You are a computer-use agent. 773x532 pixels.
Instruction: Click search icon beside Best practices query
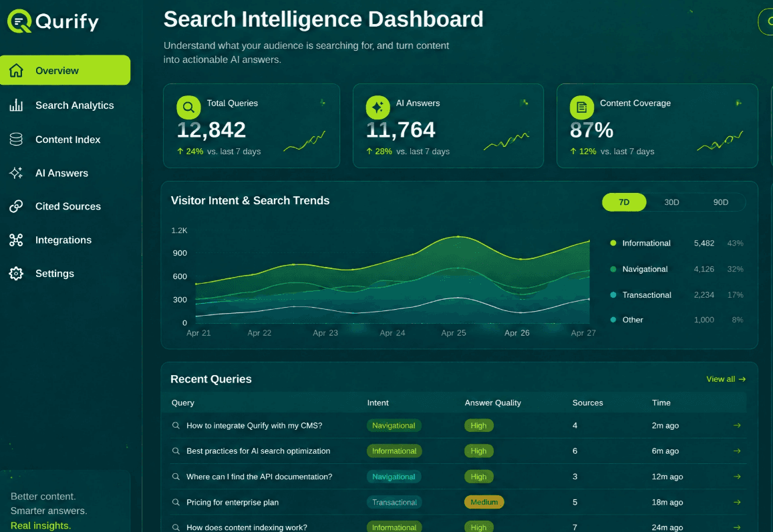click(x=176, y=451)
